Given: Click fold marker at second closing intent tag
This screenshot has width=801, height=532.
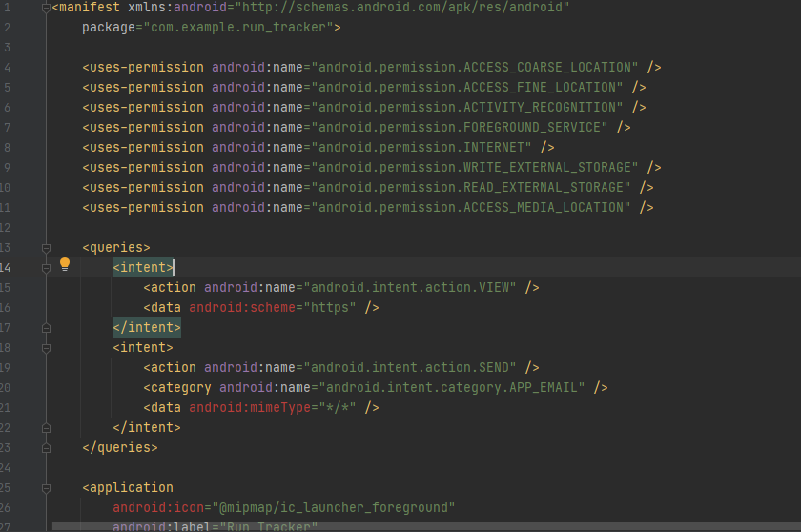Looking at the screenshot, I should [46, 428].
